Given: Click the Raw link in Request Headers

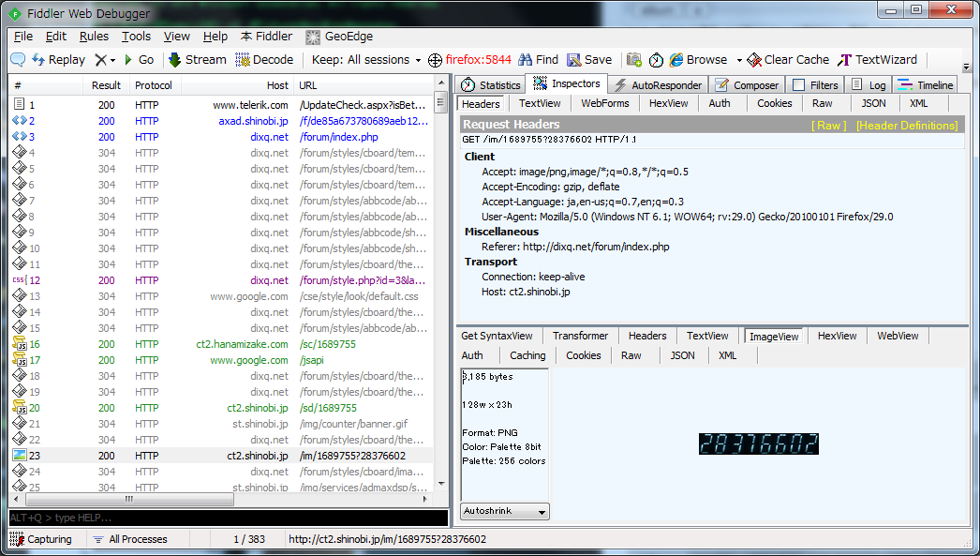Looking at the screenshot, I should 828,126.
